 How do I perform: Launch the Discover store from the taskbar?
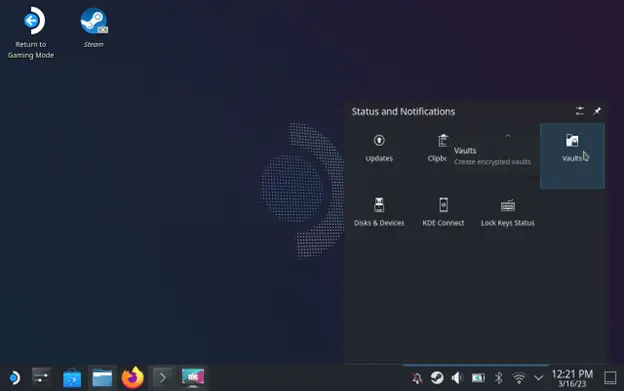pos(72,377)
